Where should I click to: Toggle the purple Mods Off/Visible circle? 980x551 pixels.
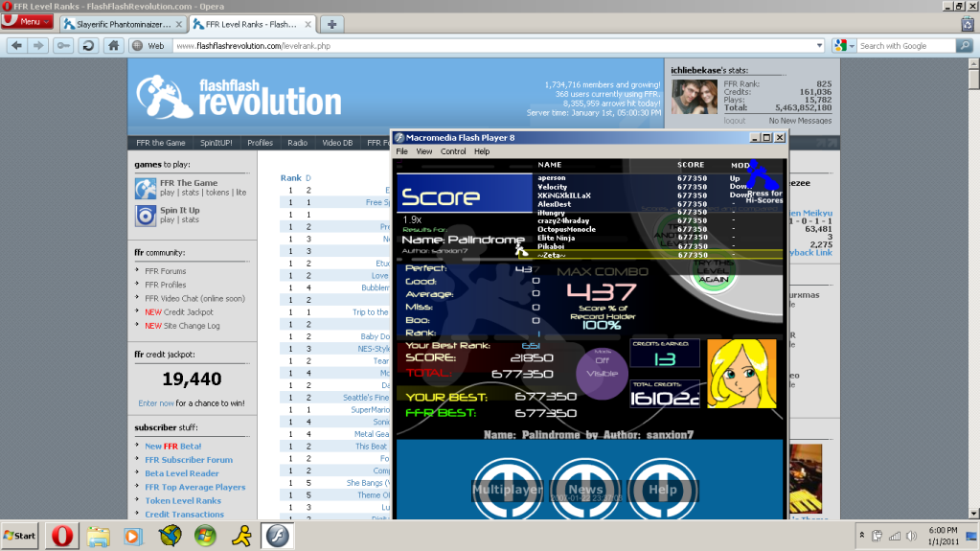[x=602, y=368]
